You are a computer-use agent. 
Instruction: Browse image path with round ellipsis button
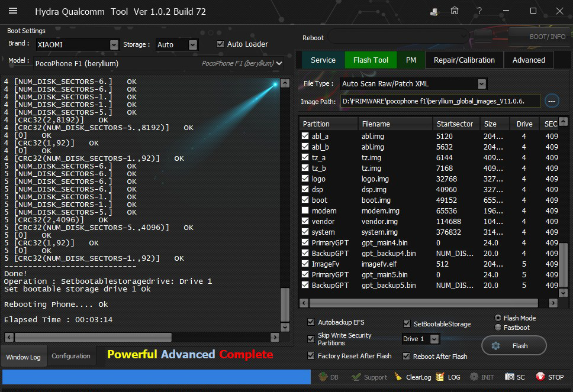[x=552, y=101]
